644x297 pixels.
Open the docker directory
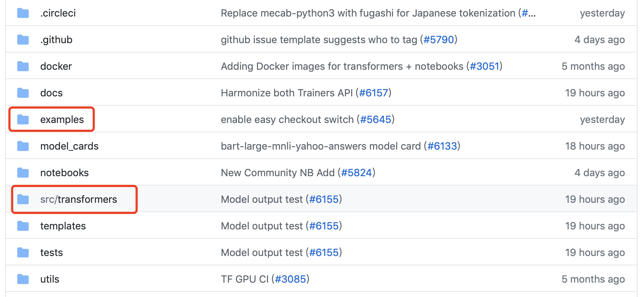[56, 67]
